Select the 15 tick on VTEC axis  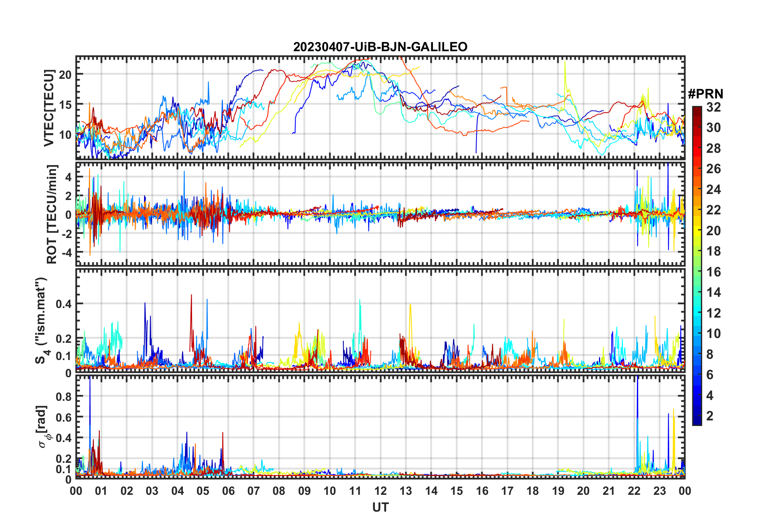(66, 104)
